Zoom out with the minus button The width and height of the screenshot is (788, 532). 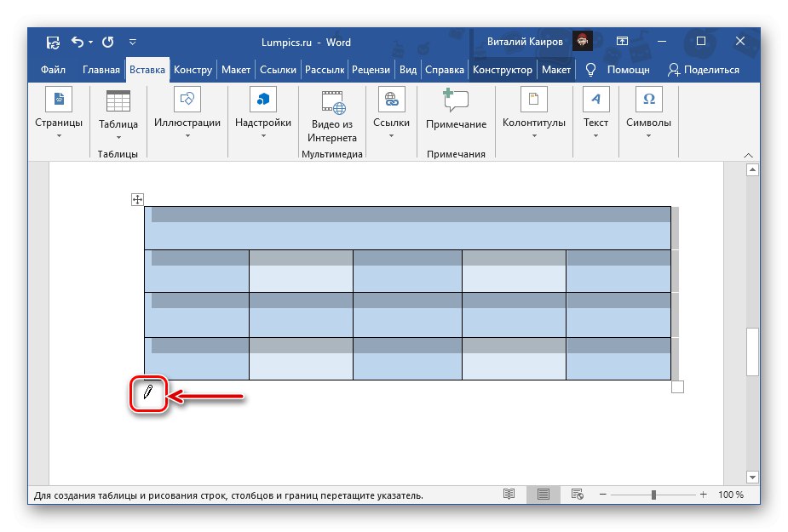[x=602, y=495]
